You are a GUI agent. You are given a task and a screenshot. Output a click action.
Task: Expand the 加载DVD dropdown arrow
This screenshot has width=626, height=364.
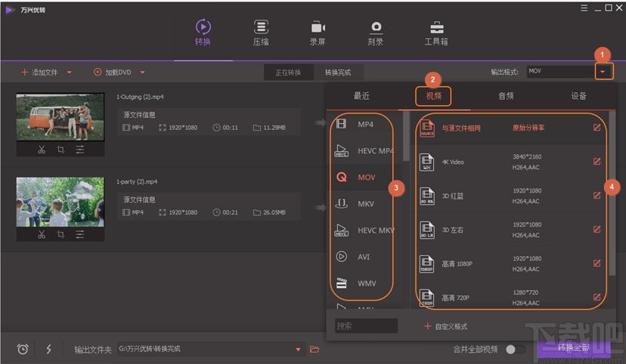143,72
